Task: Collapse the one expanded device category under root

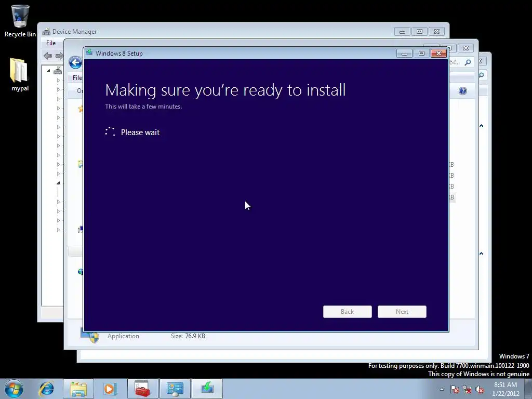Action: click(x=58, y=183)
